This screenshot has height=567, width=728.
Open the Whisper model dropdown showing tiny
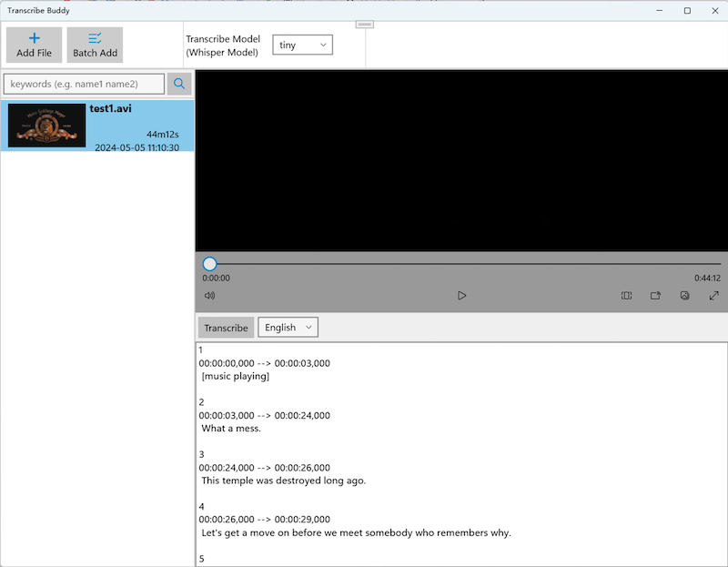pyautogui.click(x=302, y=45)
